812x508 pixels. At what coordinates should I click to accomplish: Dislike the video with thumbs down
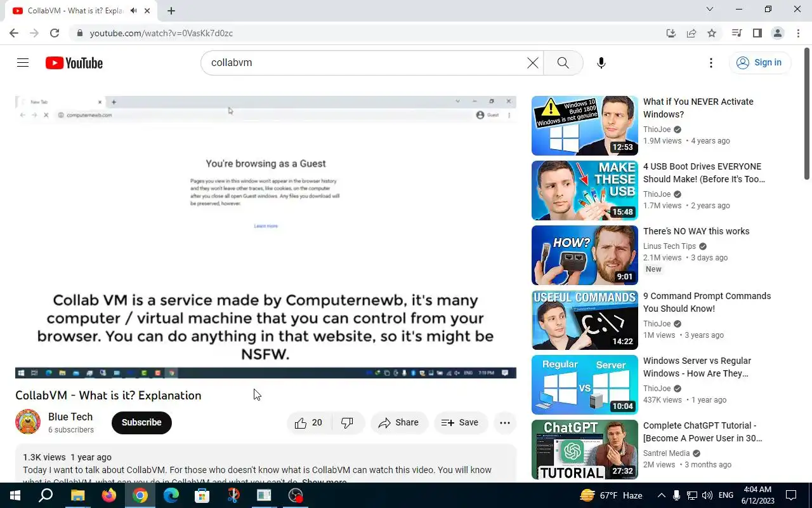coord(348,423)
